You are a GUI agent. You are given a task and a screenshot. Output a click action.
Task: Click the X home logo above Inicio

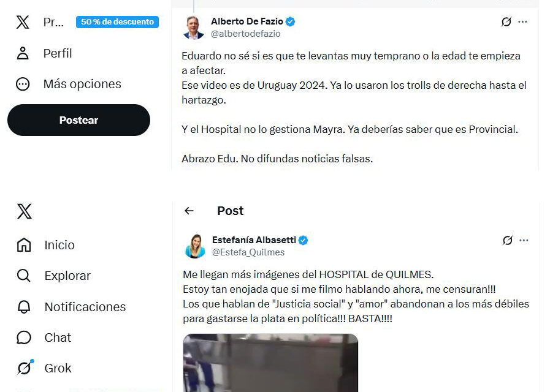24,211
